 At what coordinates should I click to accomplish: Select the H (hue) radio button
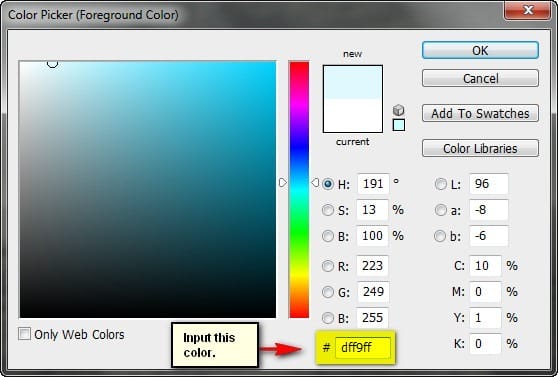[328, 184]
